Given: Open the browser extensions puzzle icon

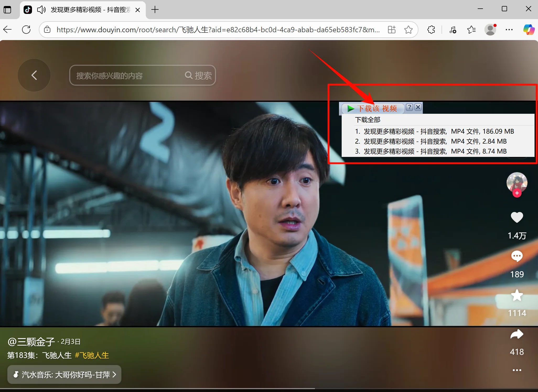Looking at the screenshot, I should point(431,30).
